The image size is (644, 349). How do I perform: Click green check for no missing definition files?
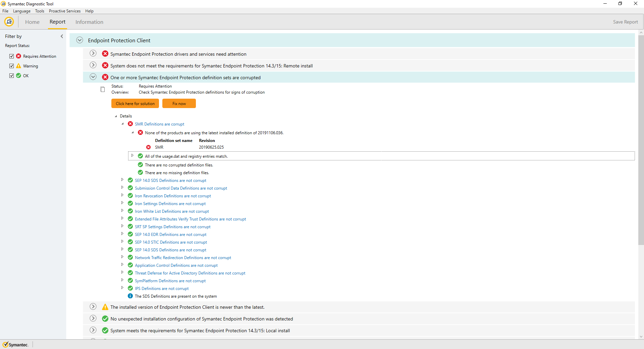(x=140, y=172)
